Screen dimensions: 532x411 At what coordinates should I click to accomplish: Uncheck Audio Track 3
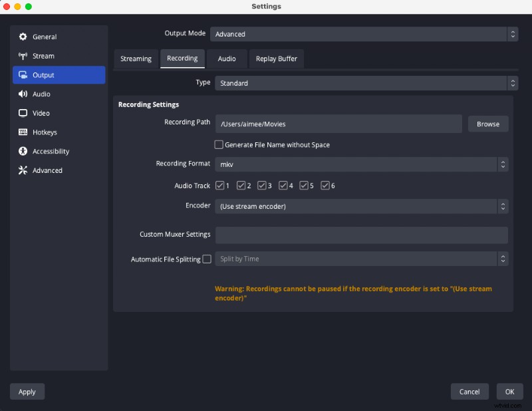pyautogui.click(x=261, y=186)
